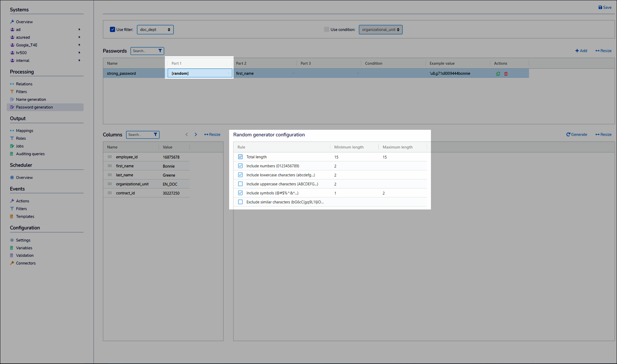Expand the hr500 system entry
617x364 pixels.
pos(79,53)
